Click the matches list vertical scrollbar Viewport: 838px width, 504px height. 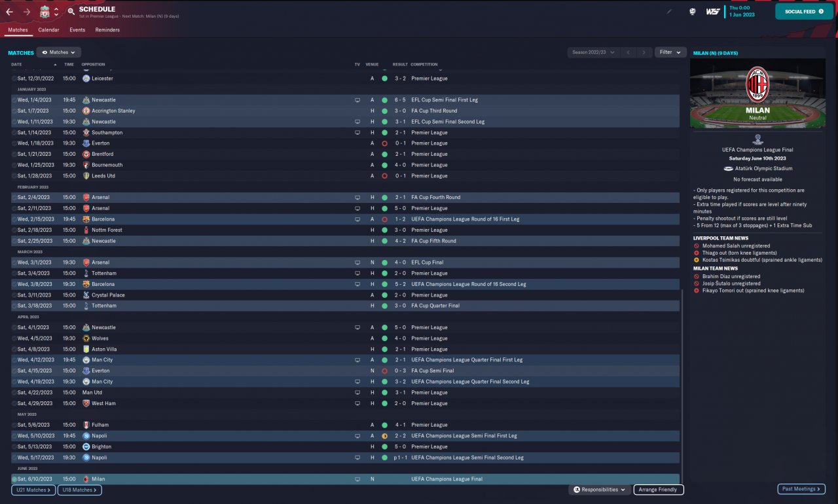tap(682, 386)
